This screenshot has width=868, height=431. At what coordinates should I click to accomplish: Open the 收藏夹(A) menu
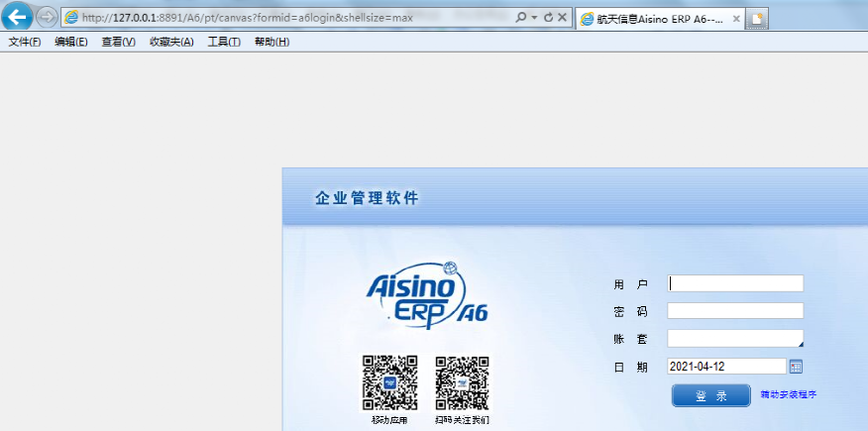pyautogui.click(x=171, y=42)
